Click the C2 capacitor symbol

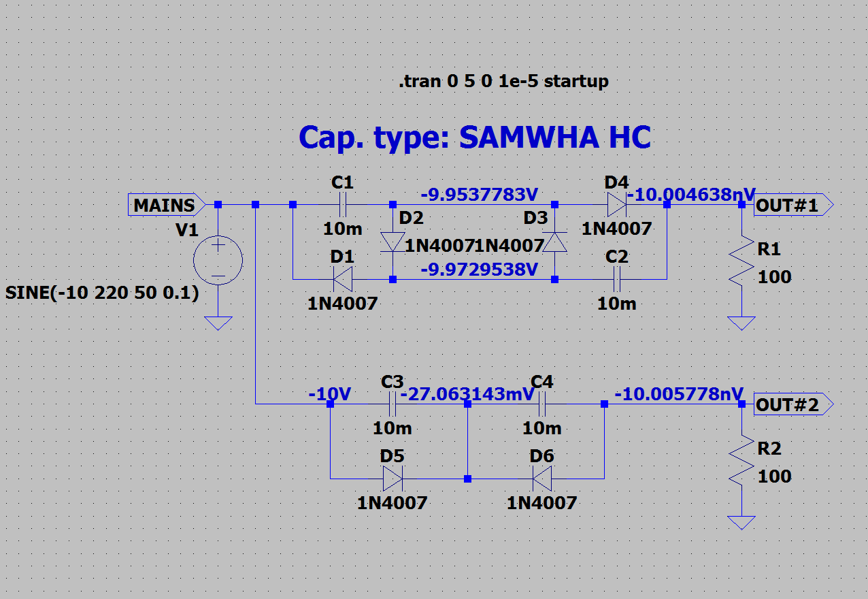(617, 279)
